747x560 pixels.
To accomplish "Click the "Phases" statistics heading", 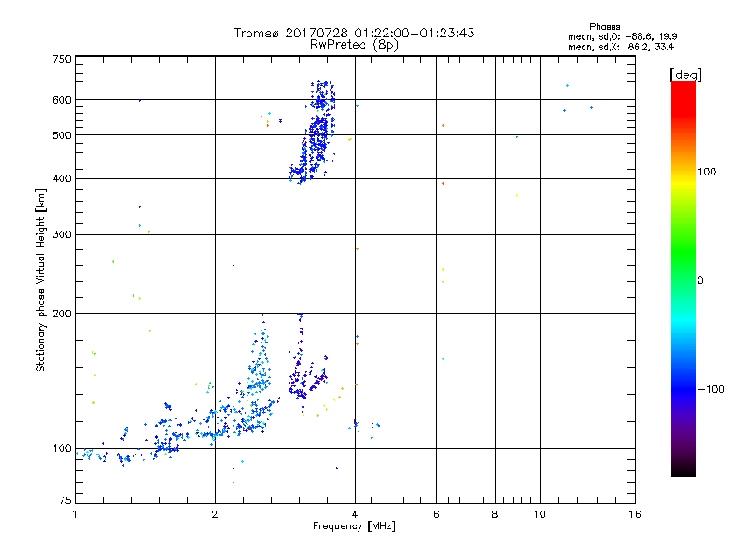I will point(604,27).
